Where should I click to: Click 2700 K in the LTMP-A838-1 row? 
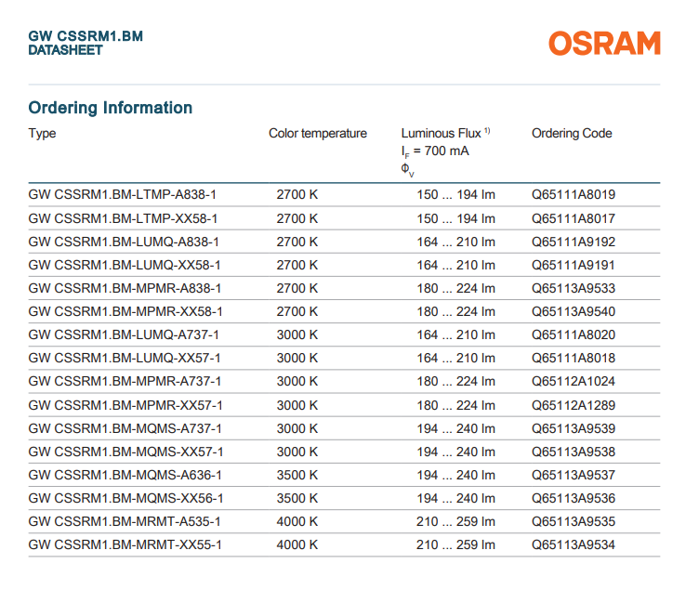(x=297, y=195)
